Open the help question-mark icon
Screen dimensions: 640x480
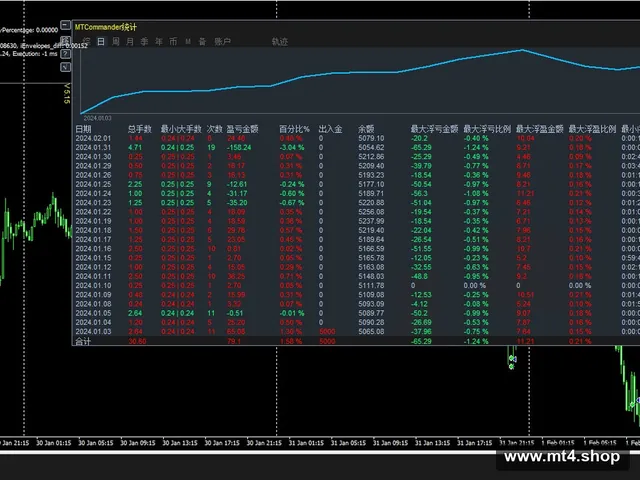(65, 53)
